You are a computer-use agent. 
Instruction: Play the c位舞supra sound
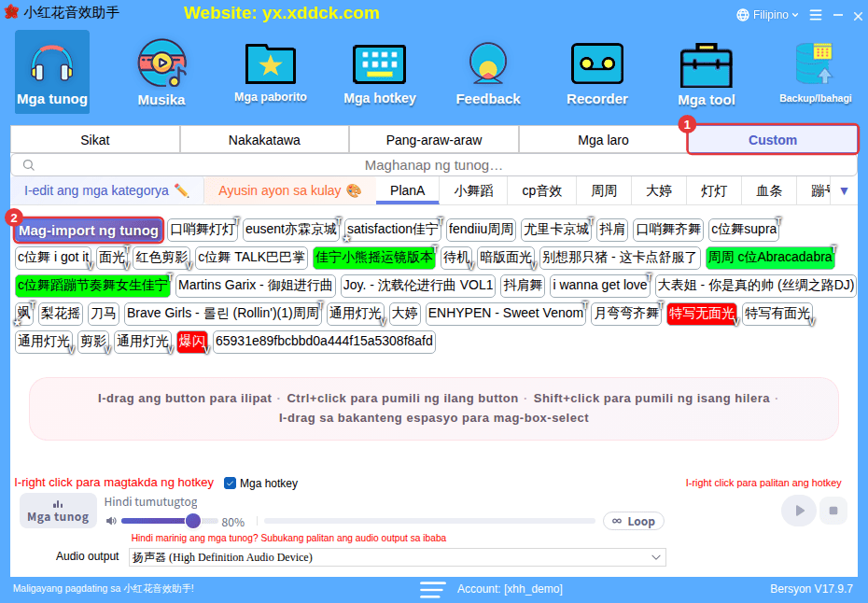[x=744, y=230]
